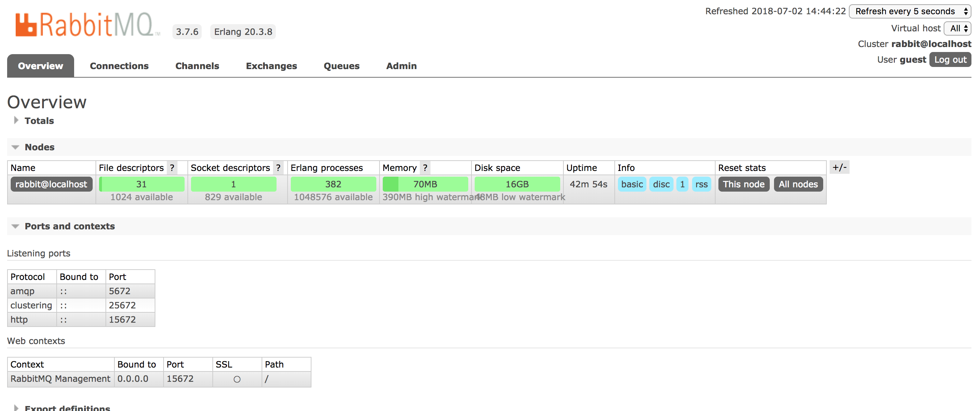Click the rss info tag
This screenshot has height=411, width=980.
701,184
